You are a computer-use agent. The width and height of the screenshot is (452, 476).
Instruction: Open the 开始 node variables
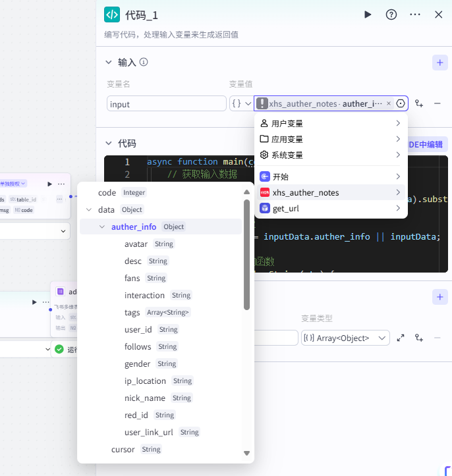coord(331,176)
